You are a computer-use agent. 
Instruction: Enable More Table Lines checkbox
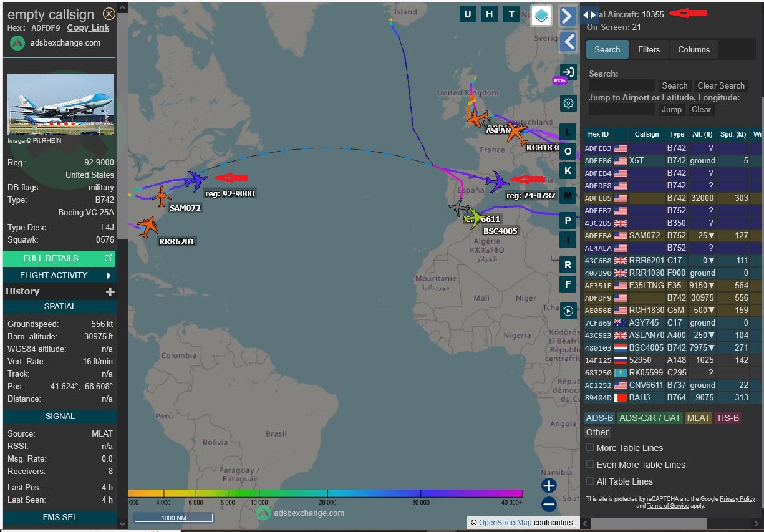coord(590,448)
